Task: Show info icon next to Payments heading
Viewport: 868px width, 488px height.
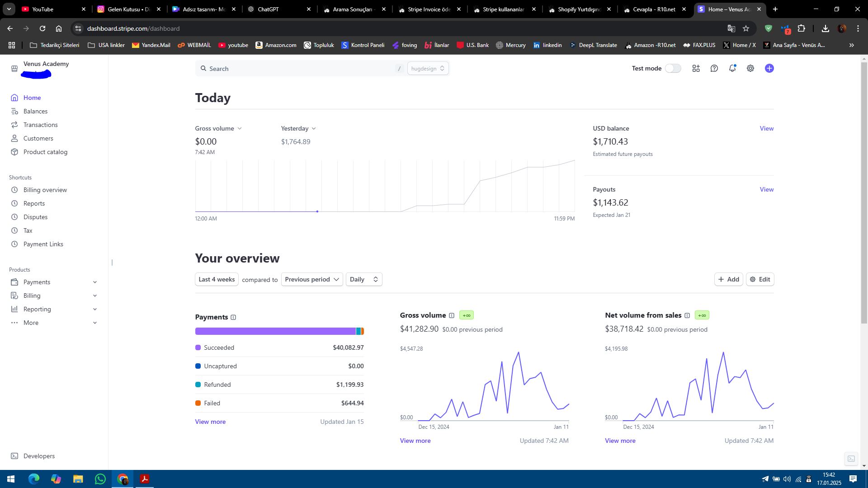Action: [233, 317]
